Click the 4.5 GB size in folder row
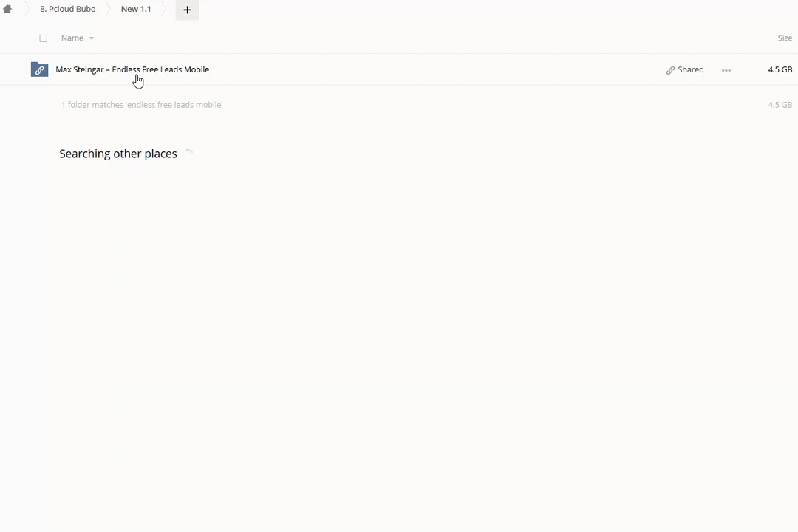The height and width of the screenshot is (532, 798). click(780, 69)
